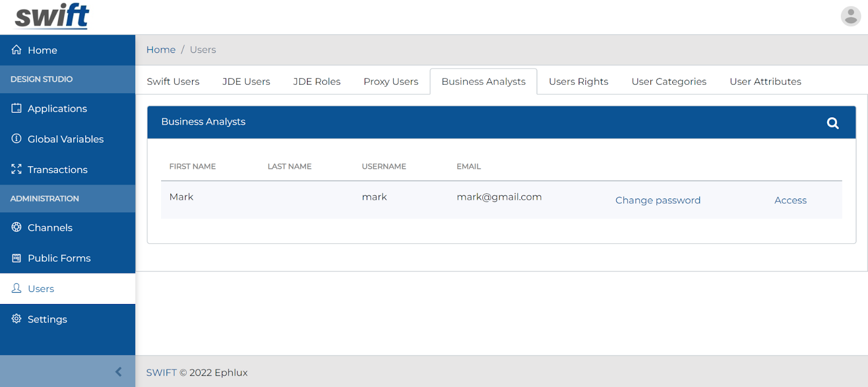Image resolution: width=868 pixels, height=387 pixels.
Task: Click the Global Variables info icon
Action: click(x=16, y=138)
